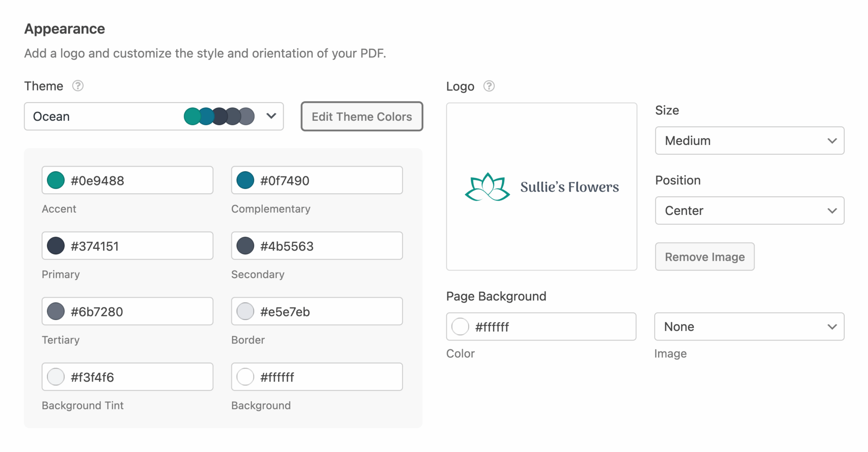
Task: Open the Secondary color picker
Action: click(x=245, y=246)
